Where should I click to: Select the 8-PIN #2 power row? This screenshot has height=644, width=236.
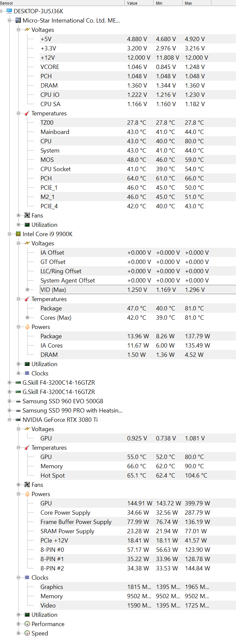click(x=133, y=568)
